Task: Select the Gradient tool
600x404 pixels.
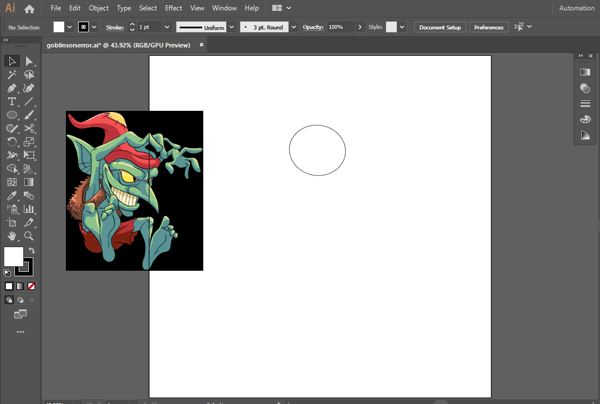Action: click(29, 182)
